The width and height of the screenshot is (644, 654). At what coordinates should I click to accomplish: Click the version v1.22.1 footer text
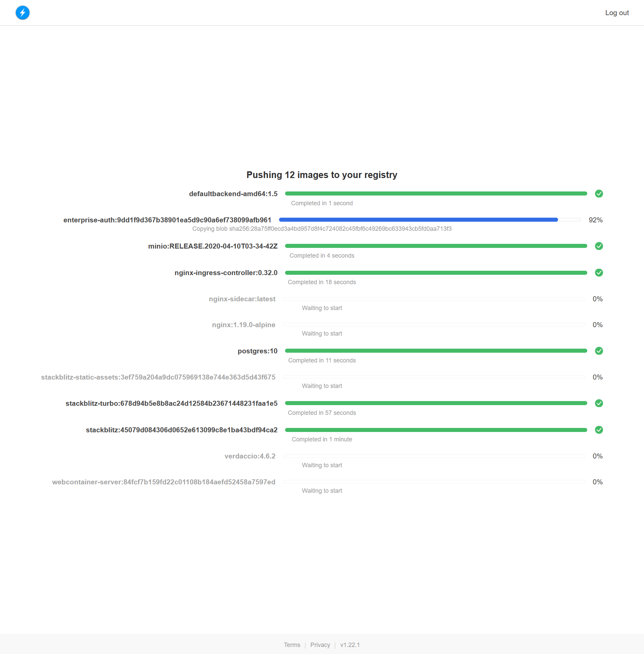[350, 645]
